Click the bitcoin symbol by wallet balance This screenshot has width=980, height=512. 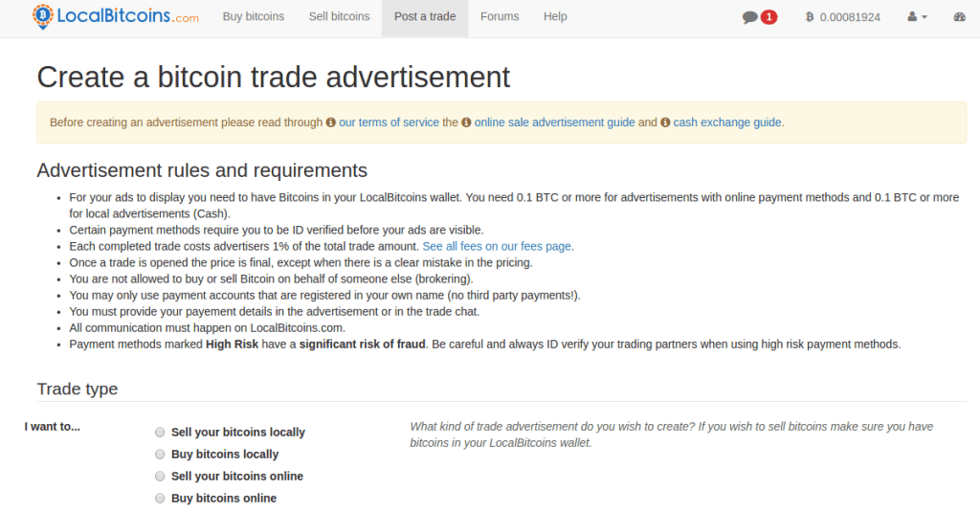[x=810, y=17]
